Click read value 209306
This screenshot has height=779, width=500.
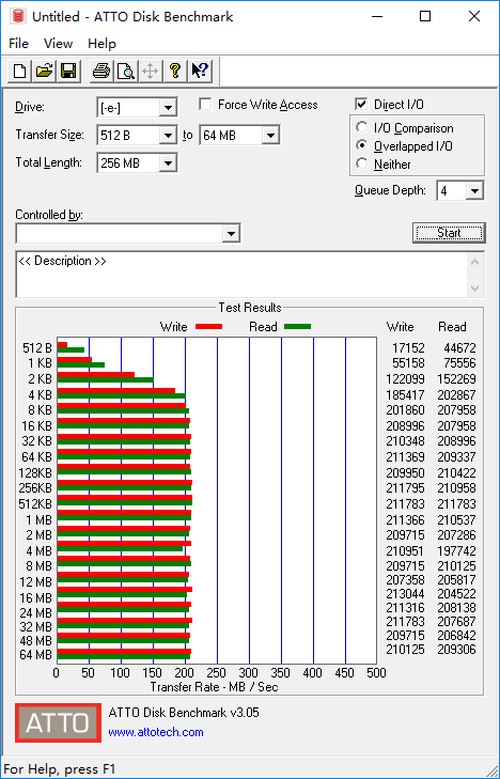pos(457,649)
